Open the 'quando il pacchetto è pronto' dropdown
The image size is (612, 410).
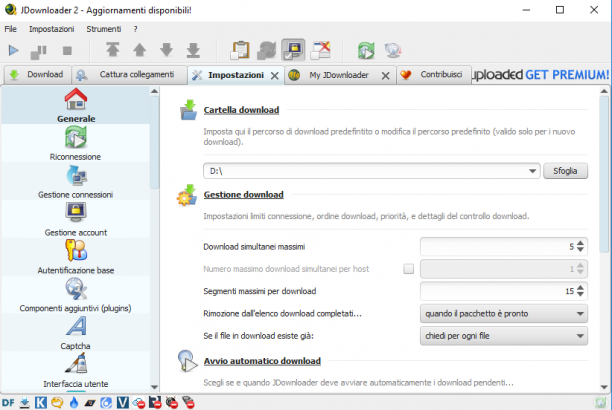[503, 314]
